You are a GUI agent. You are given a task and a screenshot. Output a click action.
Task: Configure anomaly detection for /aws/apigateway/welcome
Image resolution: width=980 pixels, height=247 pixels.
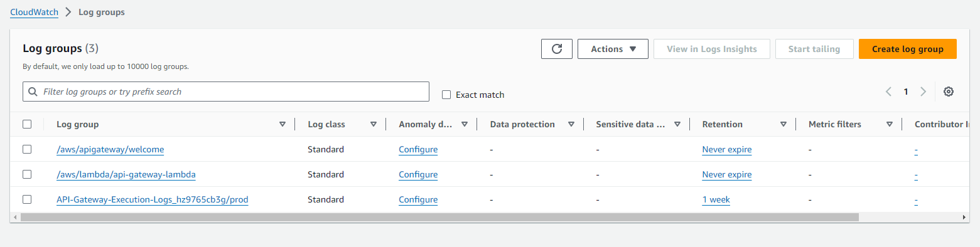point(418,149)
